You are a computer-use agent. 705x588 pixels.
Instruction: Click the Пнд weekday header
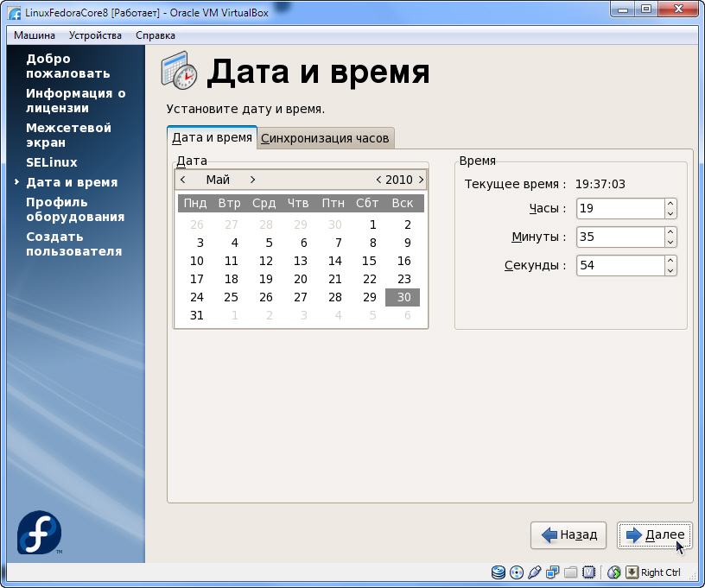pos(195,203)
